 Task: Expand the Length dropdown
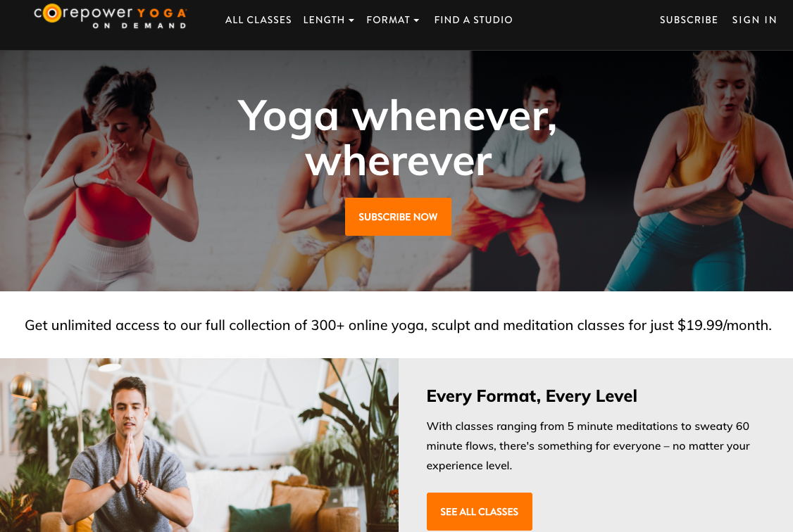(329, 20)
